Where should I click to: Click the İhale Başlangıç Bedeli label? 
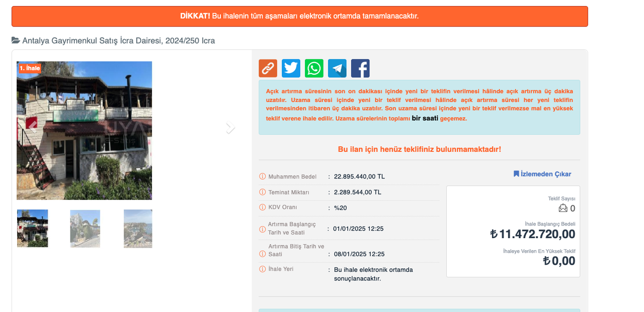(550, 224)
